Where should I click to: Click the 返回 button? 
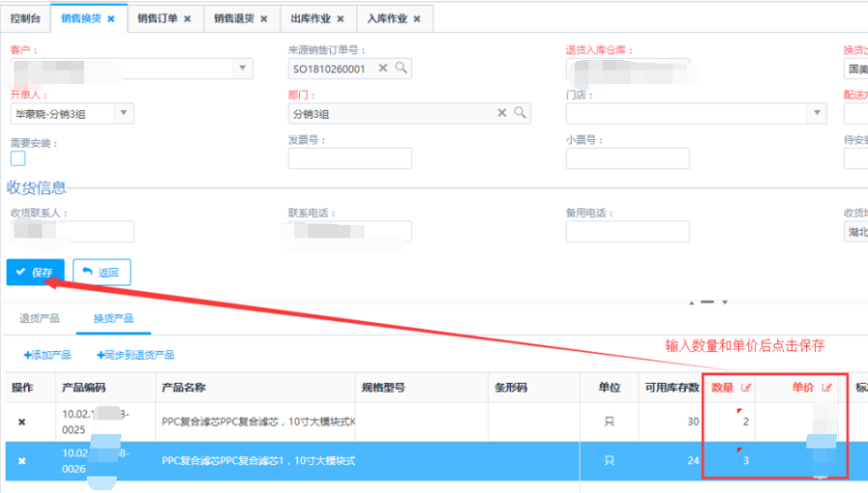pyautogui.click(x=101, y=272)
